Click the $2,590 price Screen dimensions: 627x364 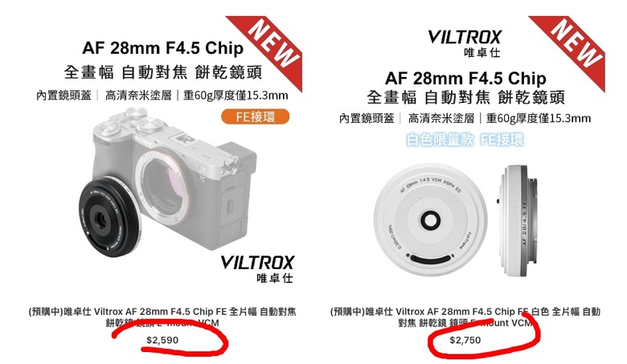tap(162, 340)
